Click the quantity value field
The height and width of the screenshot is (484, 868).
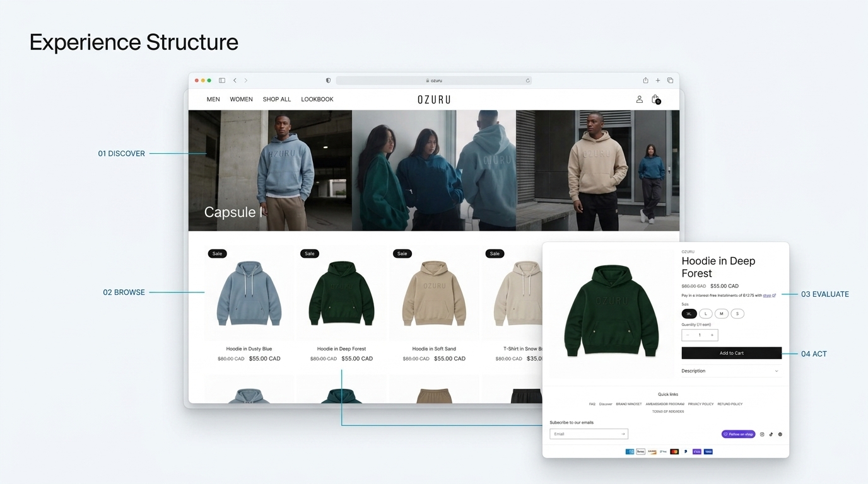700,335
